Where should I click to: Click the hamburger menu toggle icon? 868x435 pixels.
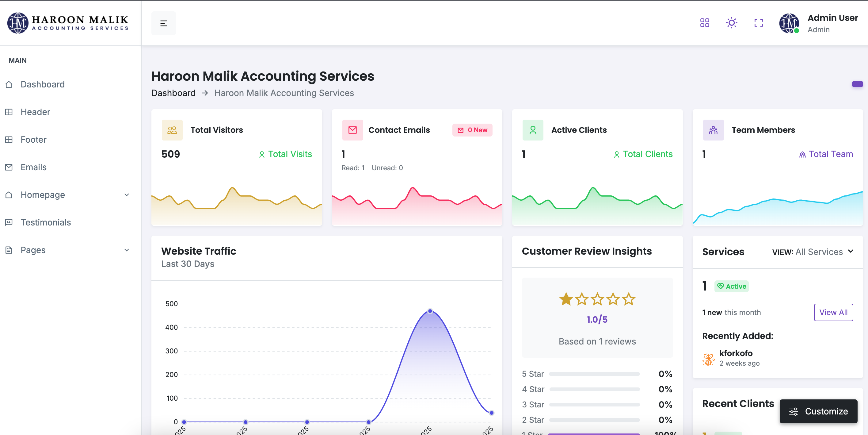click(x=163, y=23)
